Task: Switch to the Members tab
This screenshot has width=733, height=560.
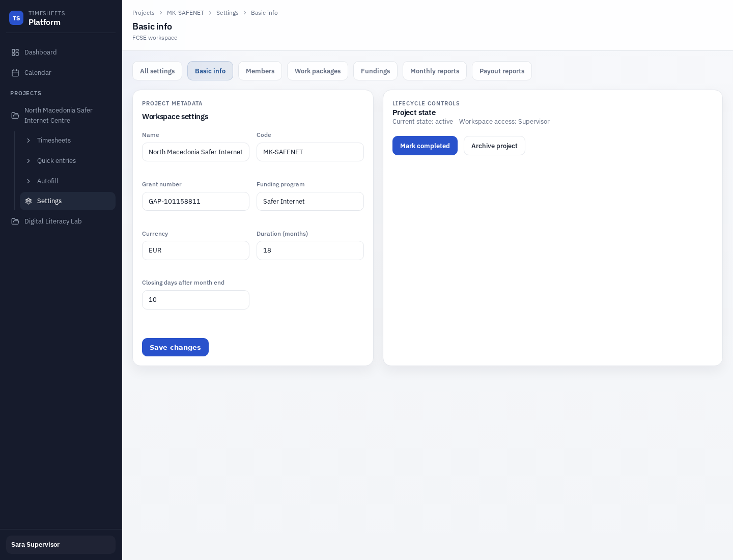Action: click(x=260, y=71)
